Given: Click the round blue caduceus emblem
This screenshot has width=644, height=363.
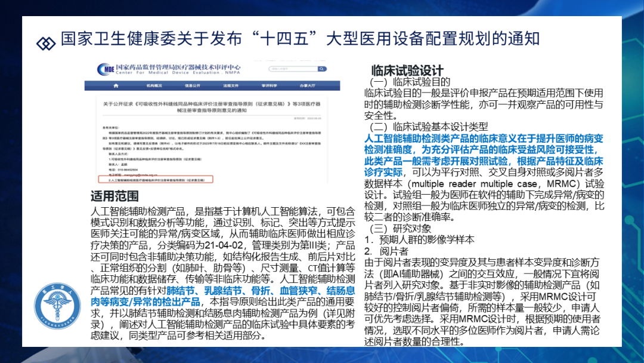Looking at the screenshot, I should 57,306.
